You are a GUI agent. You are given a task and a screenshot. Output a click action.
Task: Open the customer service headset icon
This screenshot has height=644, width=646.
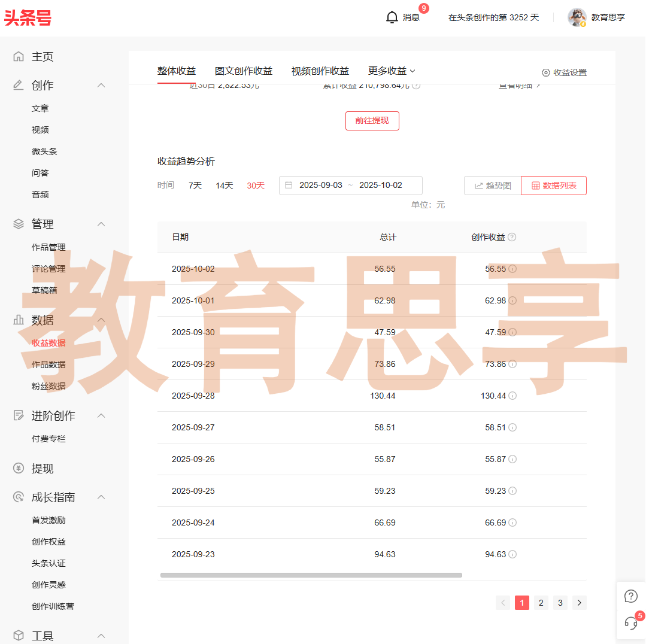click(x=630, y=622)
